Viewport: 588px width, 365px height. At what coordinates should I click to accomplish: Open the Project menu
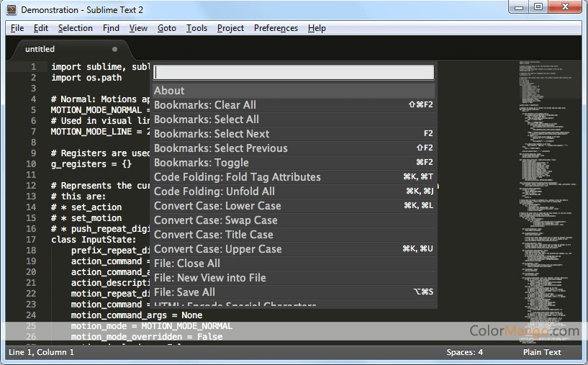230,28
